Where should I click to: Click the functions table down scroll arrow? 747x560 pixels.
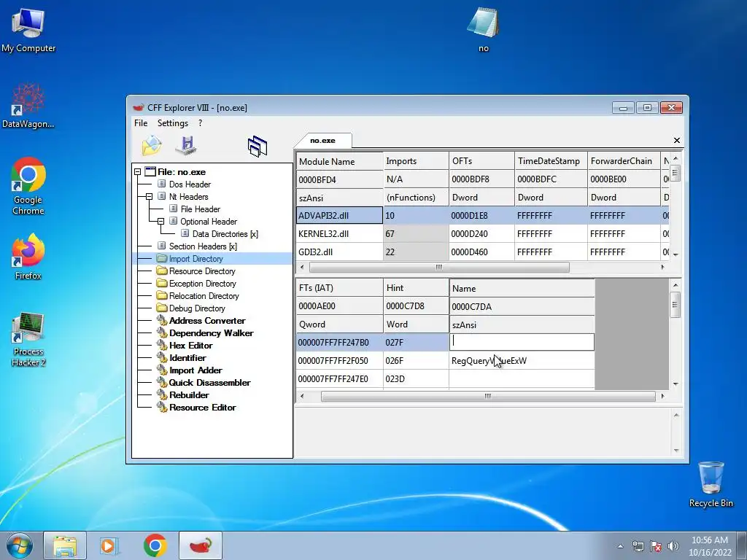tap(676, 384)
